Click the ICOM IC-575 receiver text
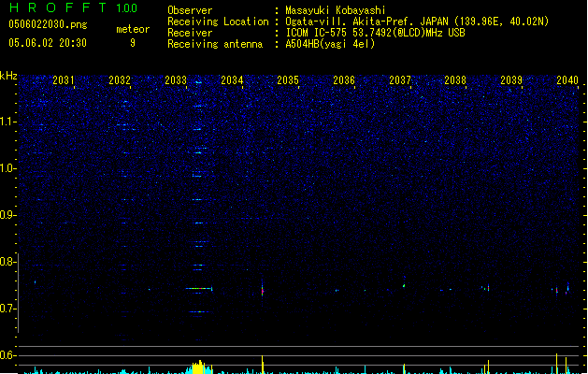Image resolution: width=588 pixels, height=374 pixels. [375, 33]
